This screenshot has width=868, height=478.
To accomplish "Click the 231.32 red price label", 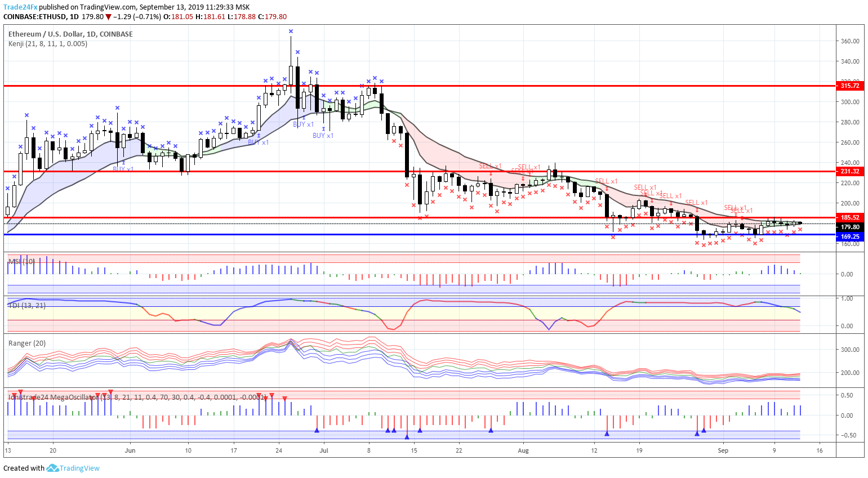I will 850,171.
